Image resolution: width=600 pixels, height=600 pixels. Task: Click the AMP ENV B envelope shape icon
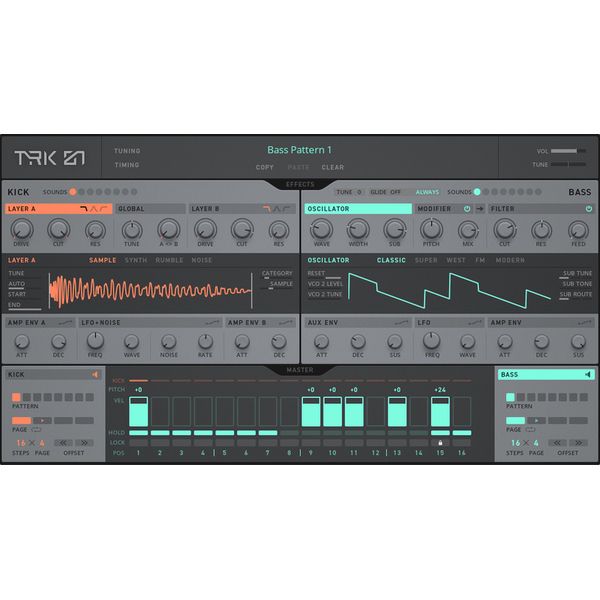(x=285, y=323)
